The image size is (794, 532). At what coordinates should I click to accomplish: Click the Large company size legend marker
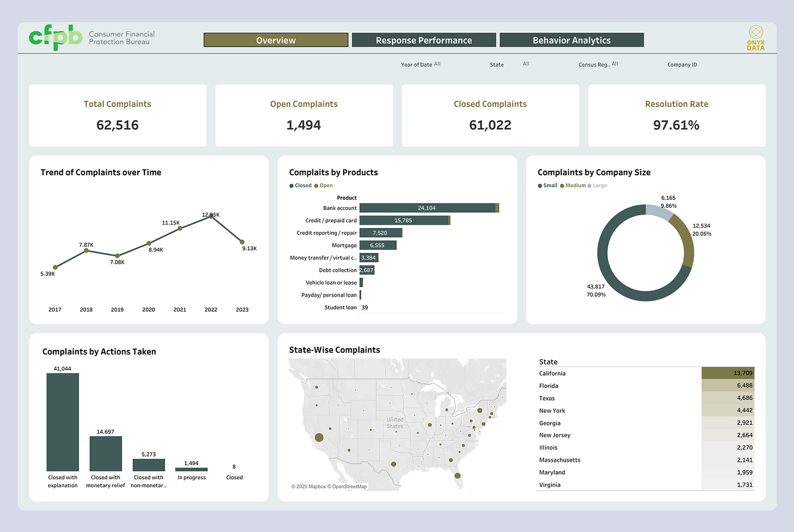point(589,186)
